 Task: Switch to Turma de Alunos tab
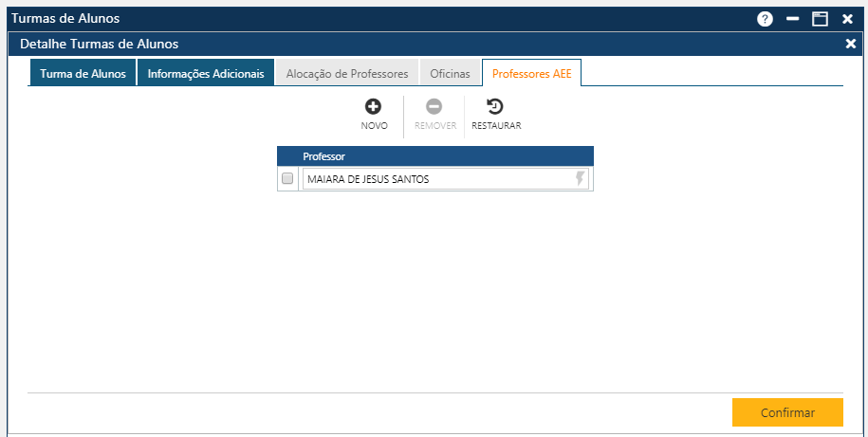[83, 73]
